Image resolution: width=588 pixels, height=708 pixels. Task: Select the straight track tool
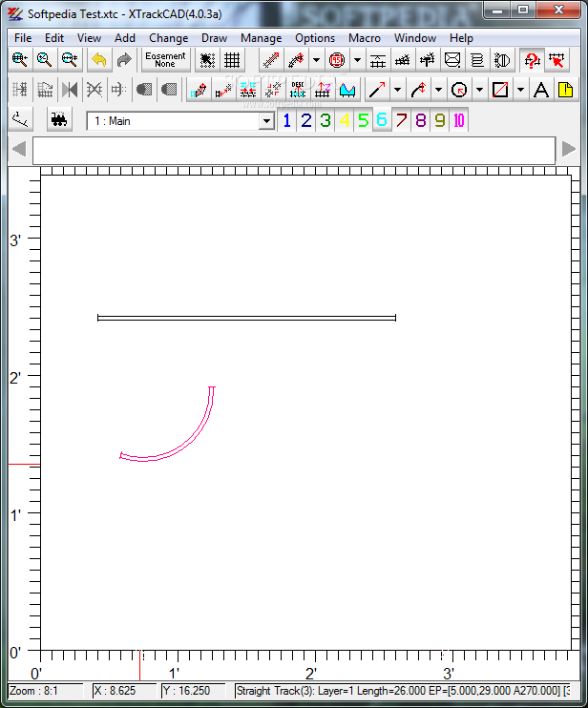[x=271, y=59]
